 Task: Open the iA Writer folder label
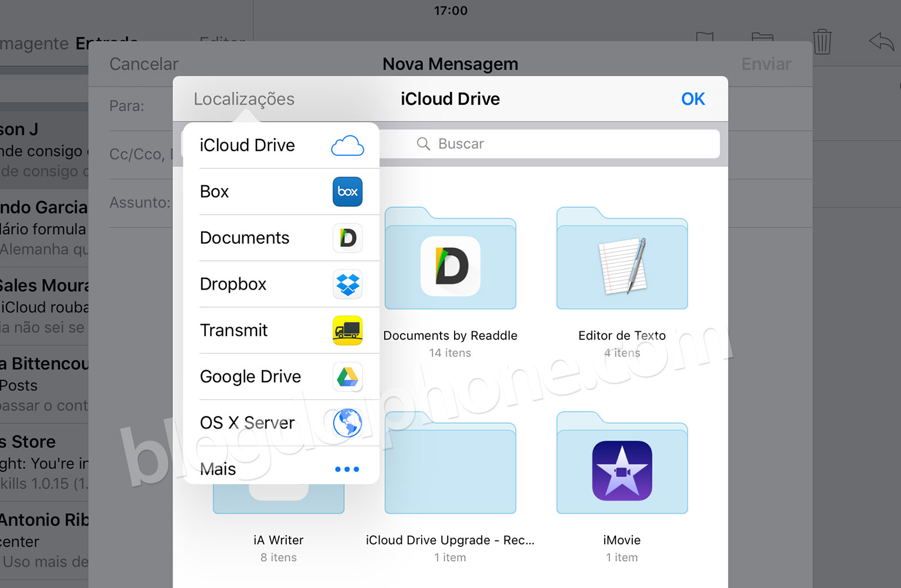(279, 540)
